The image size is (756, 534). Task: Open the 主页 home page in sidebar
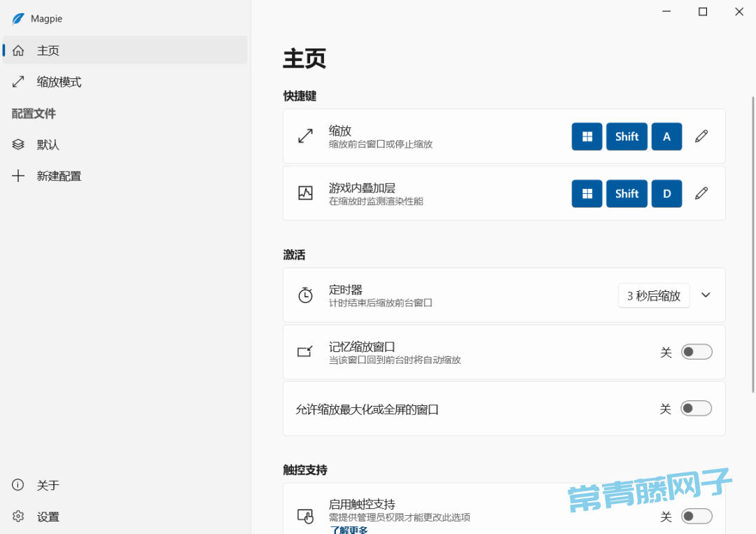click(125, 50)
